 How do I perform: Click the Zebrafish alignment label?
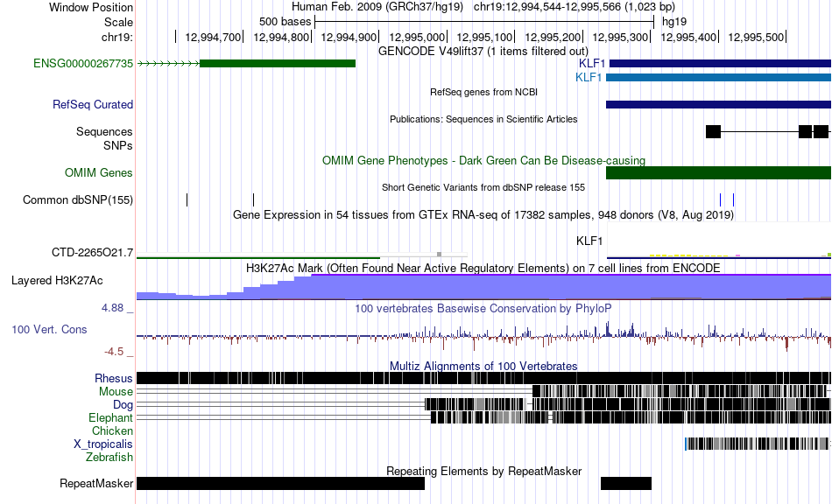pos(109,457)
